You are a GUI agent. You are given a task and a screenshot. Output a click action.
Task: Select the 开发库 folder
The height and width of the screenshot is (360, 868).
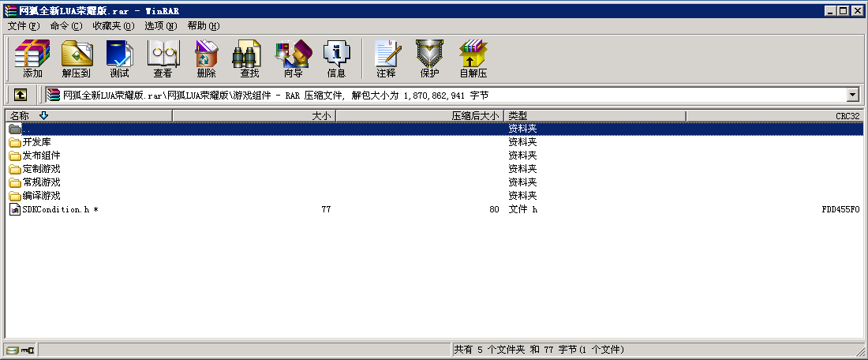[x=36, y=142]
